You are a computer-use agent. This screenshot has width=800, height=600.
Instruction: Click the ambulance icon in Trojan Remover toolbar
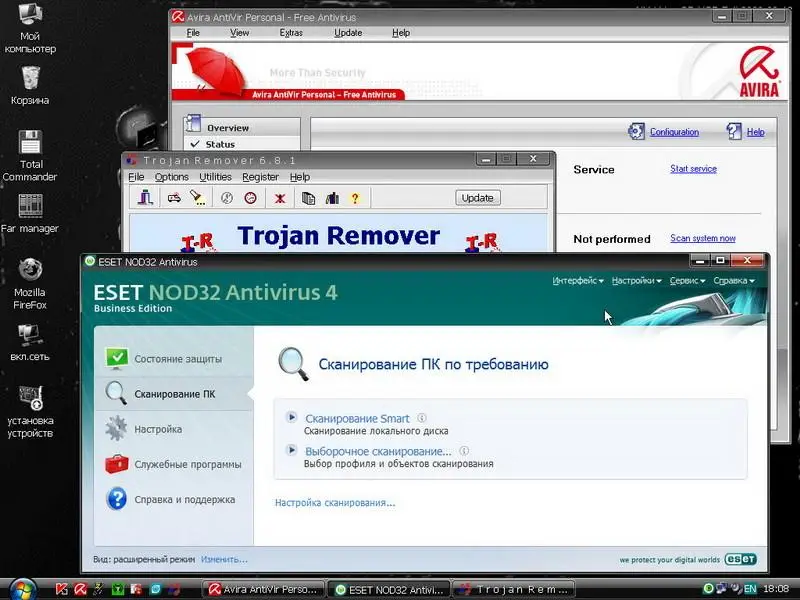pos(174,198)
